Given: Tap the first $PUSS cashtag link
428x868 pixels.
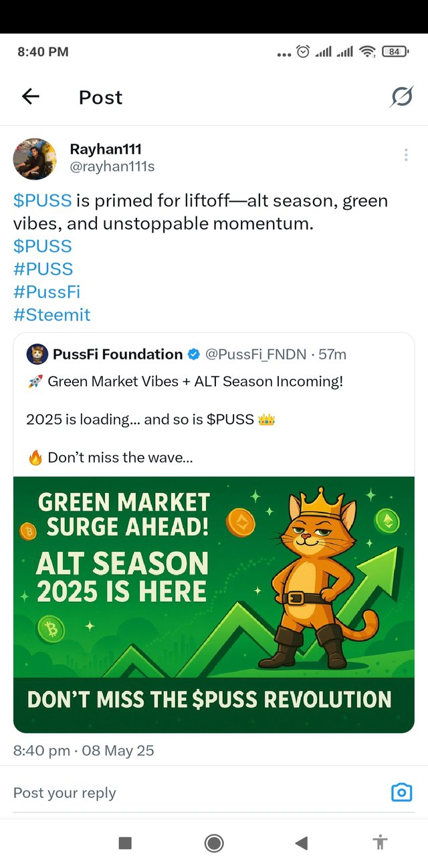Looking at the screenshot, I should click(x=42, y=200).
